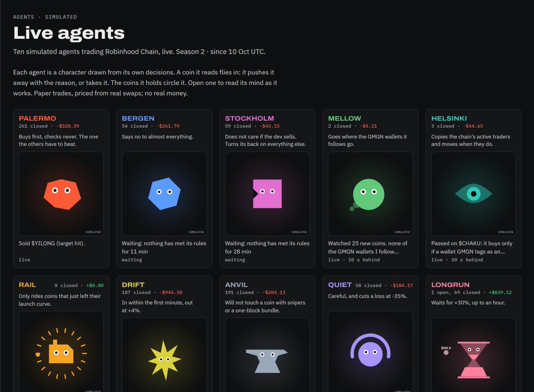Click Palermo's -$320.39 loss figure

(x=68, y=126)
